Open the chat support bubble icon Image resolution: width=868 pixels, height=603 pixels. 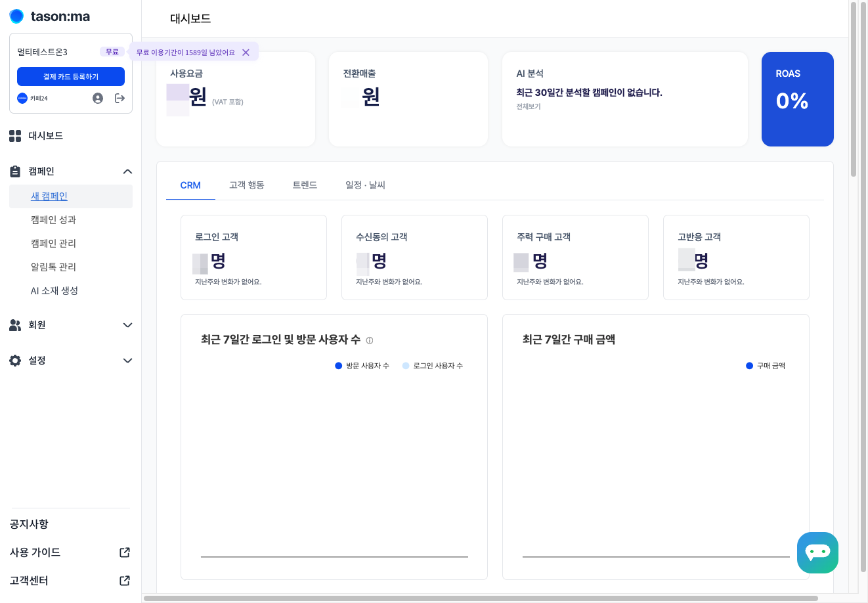(x=817, y=552)
